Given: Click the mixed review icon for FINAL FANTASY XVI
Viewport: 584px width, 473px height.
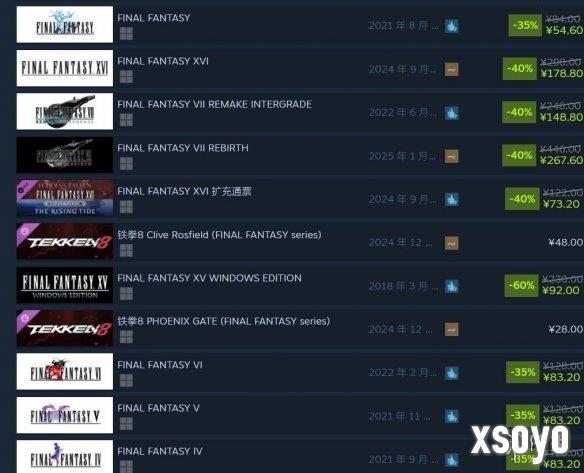Looking at the screenshot, I should (x=452, y=69).
